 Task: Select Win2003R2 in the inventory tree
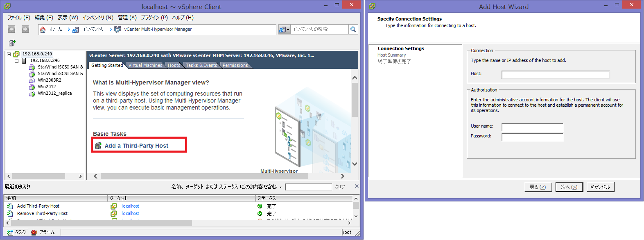coord(50,80)
